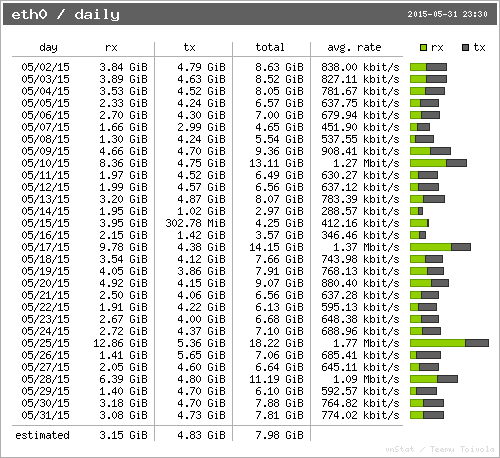The height and width of the screenshot is (458, 500).
Task: Click rx value 1.91 GiB
Action: point(123,307)
